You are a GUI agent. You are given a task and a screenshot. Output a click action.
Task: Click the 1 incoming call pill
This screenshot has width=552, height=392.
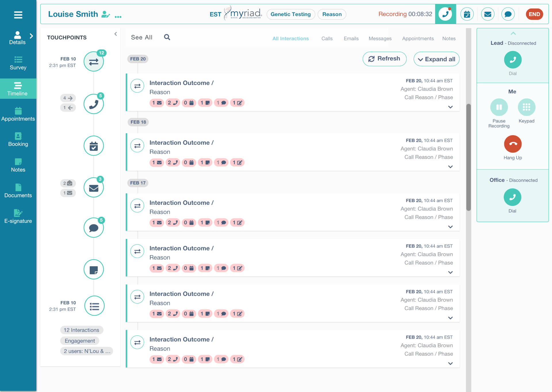click(x=68, y=108)
